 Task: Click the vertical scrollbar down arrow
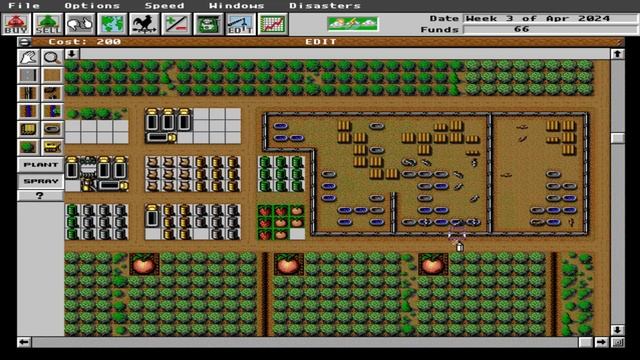tap(617, 329)
